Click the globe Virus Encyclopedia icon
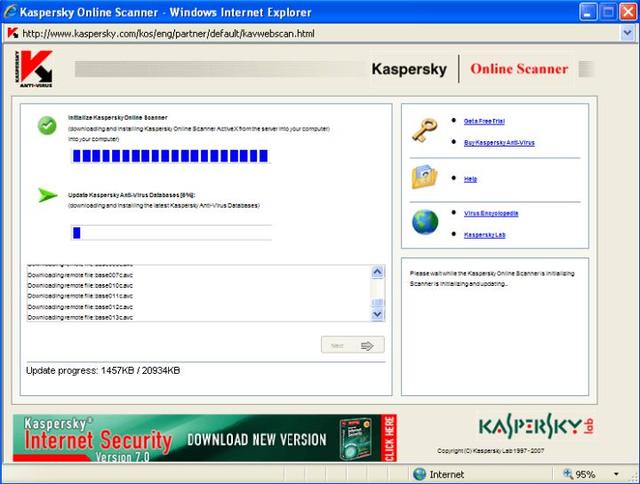640x484 pixels. (x=424, y=222)
